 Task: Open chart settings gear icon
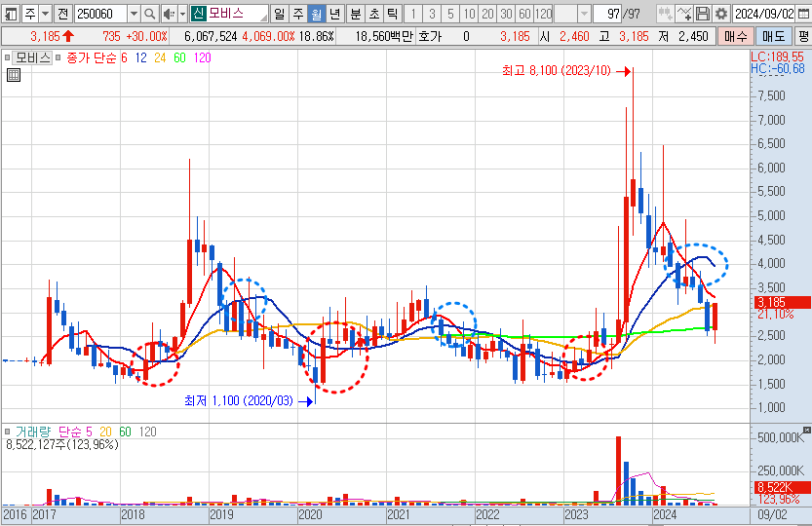pyautogui.click(x=721, y=14)
